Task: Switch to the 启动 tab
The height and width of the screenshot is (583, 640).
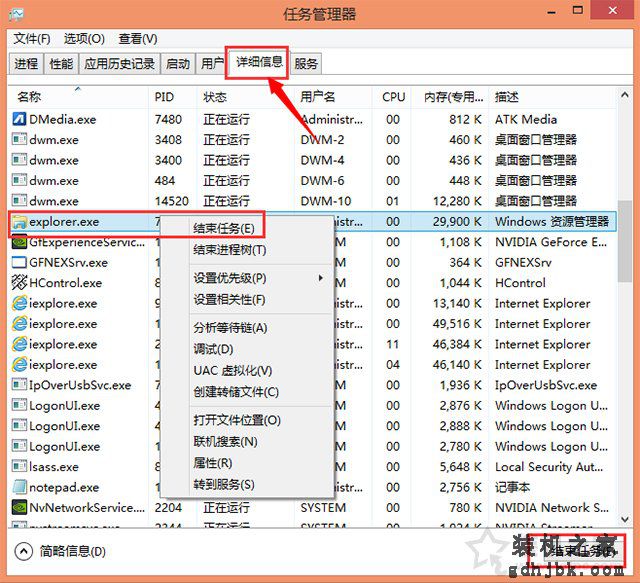Action: click(178, 63)
